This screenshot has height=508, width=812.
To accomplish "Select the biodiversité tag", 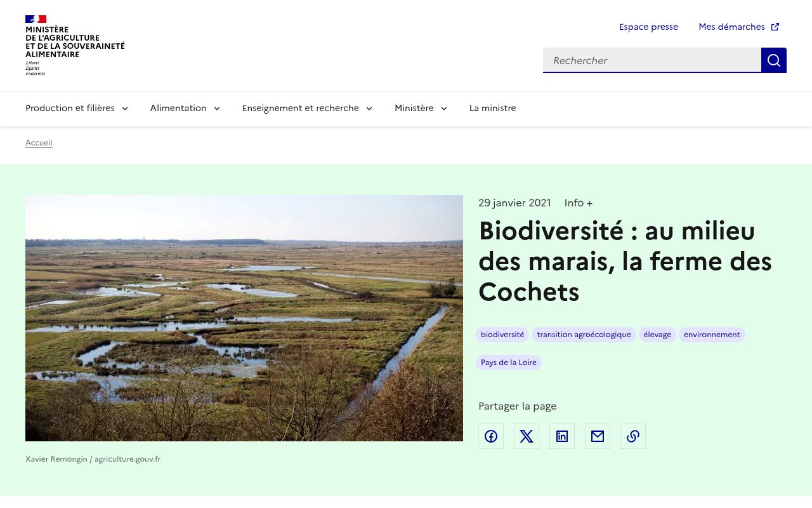I will click(502, 335).
